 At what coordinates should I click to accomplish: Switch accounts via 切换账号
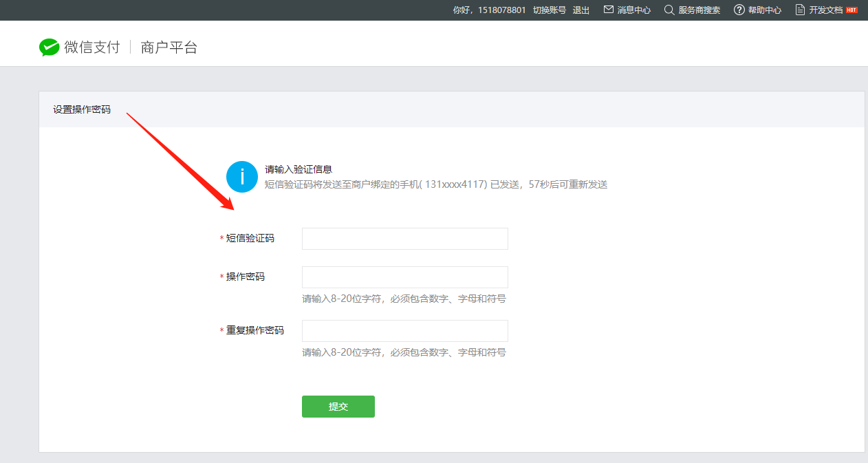[x=549, y=10]
